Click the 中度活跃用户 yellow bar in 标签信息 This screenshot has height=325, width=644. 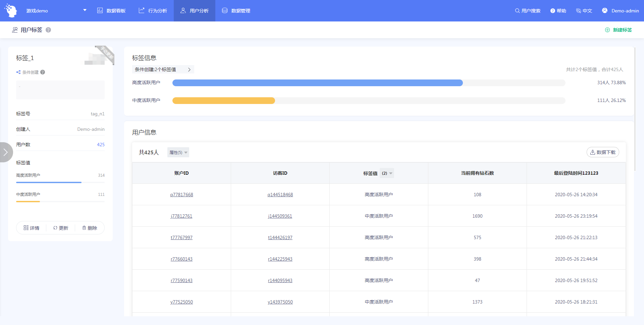[223, 101]
